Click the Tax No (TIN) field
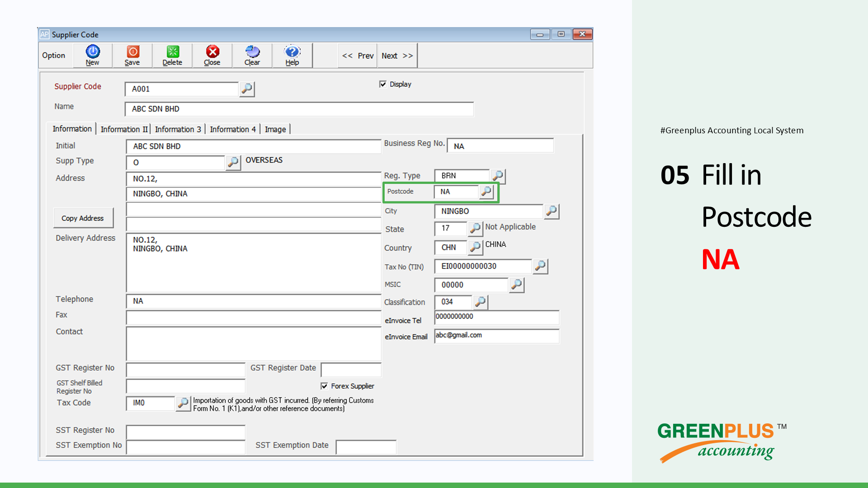This screenshot has height=488, width=868. coord(483,267)
